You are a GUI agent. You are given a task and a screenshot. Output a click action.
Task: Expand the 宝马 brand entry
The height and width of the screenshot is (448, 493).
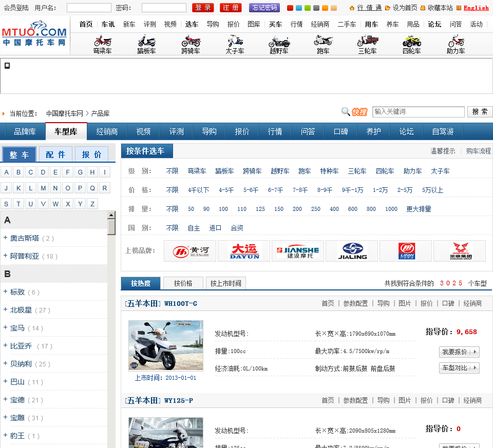[x=5, y=328]
